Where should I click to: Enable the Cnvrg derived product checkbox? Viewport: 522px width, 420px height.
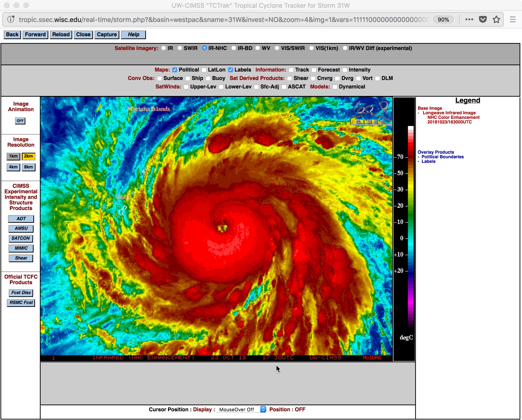[313, 79]
